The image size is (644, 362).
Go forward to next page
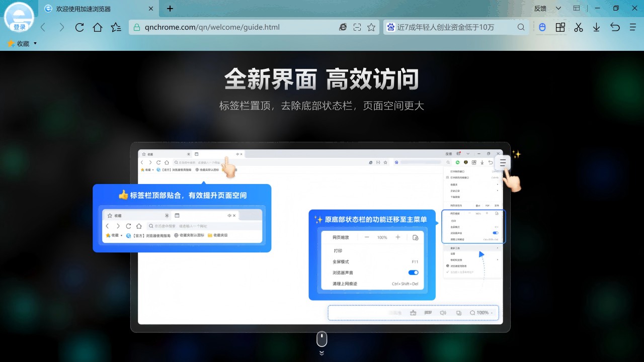pos(61,27)
